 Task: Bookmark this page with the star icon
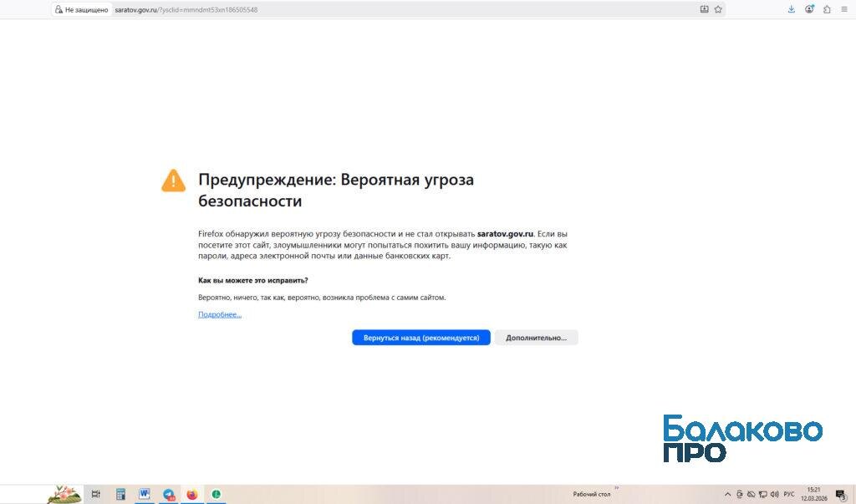[718, 9]
